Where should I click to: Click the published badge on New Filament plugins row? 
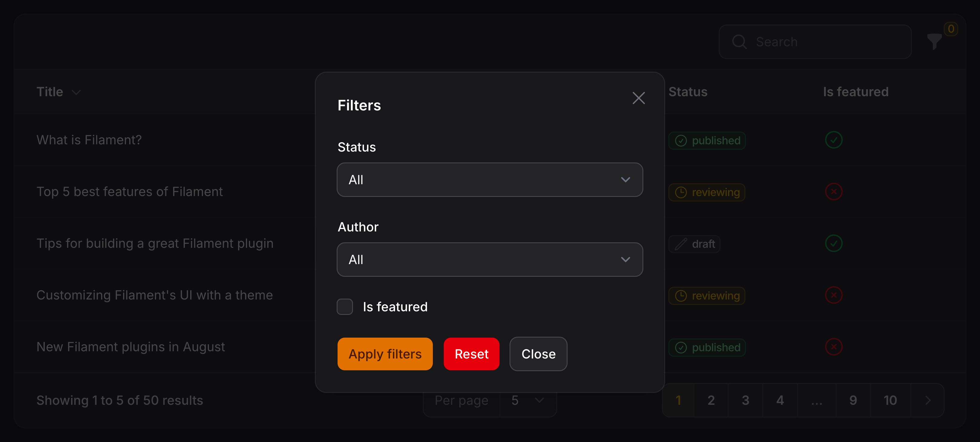(x=707, y=347)
